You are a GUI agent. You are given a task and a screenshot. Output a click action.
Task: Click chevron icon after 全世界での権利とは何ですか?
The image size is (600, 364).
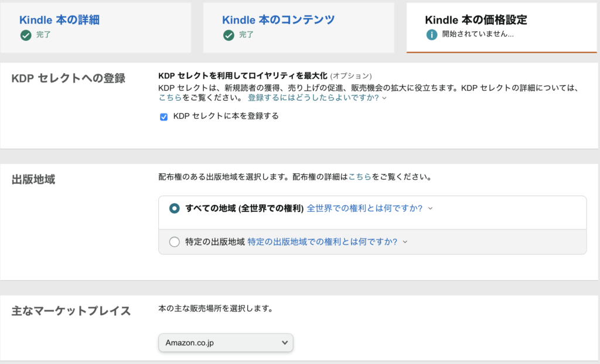click(x=430, y=208)
